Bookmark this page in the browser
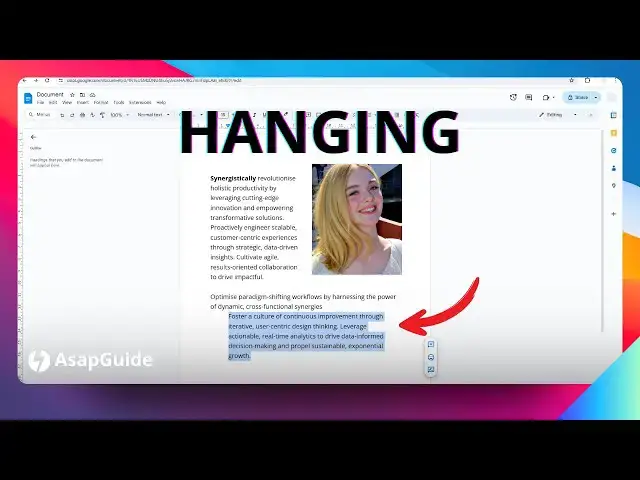 tap(571, 80)
